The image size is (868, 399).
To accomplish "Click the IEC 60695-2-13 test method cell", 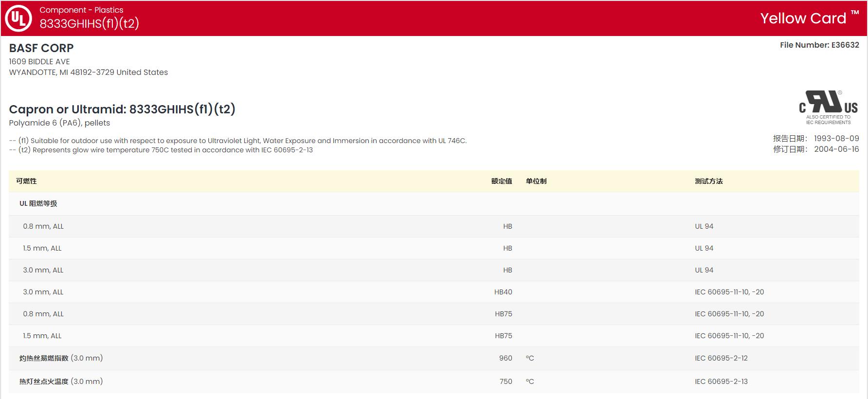I will [x=721, y=381].
